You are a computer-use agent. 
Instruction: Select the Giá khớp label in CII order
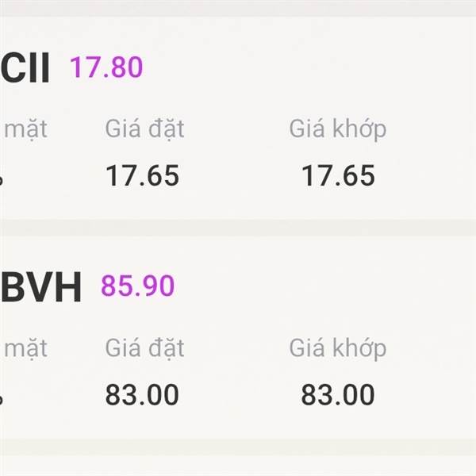[x=338, y=129]
